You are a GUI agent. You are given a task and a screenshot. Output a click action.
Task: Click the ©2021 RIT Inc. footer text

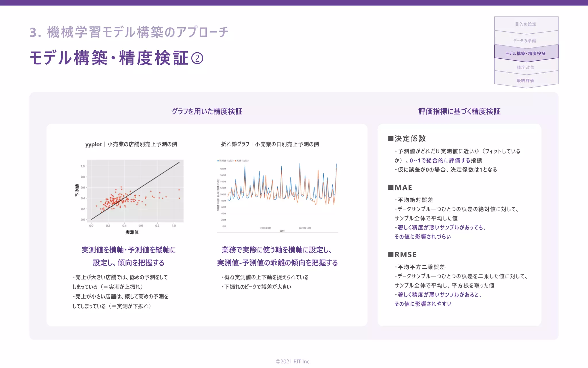293,361
